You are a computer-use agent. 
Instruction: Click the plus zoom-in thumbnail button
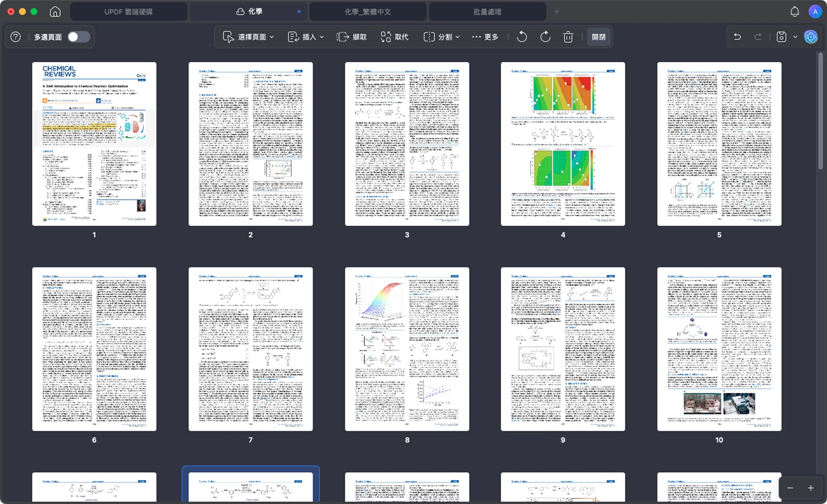tap(811, 488)
